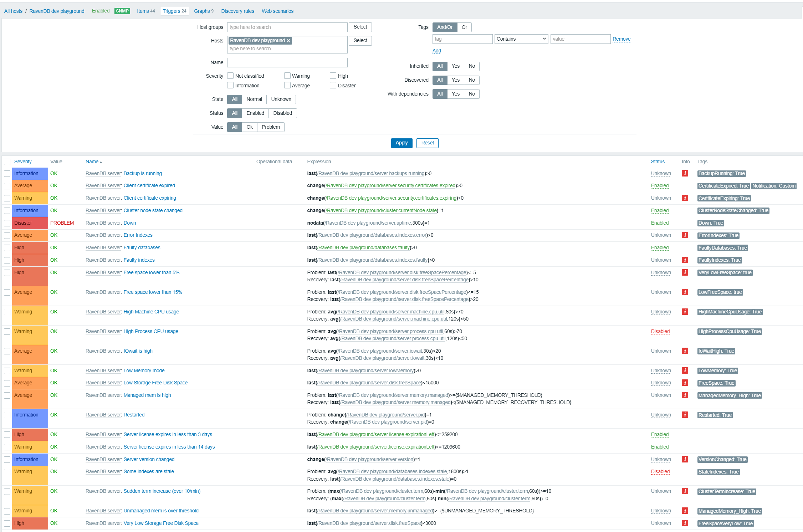Switch tag mode to Or
The image size is (803, 532).
coord(464,27)
